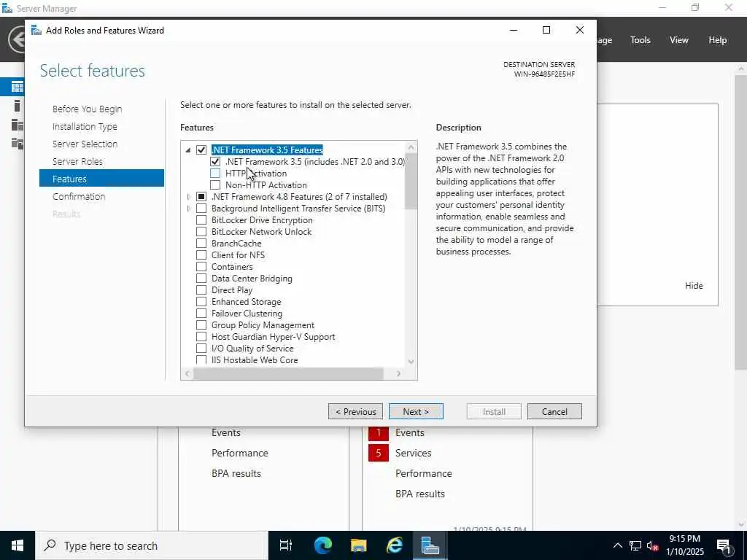Select the Local Server icon in sidebar

click(x=18, y=106)
